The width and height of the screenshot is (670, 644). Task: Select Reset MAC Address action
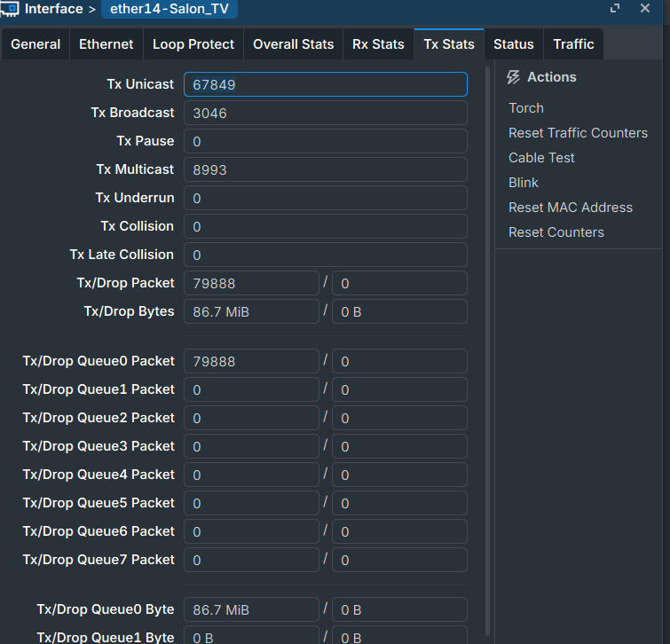coord(571,207)
